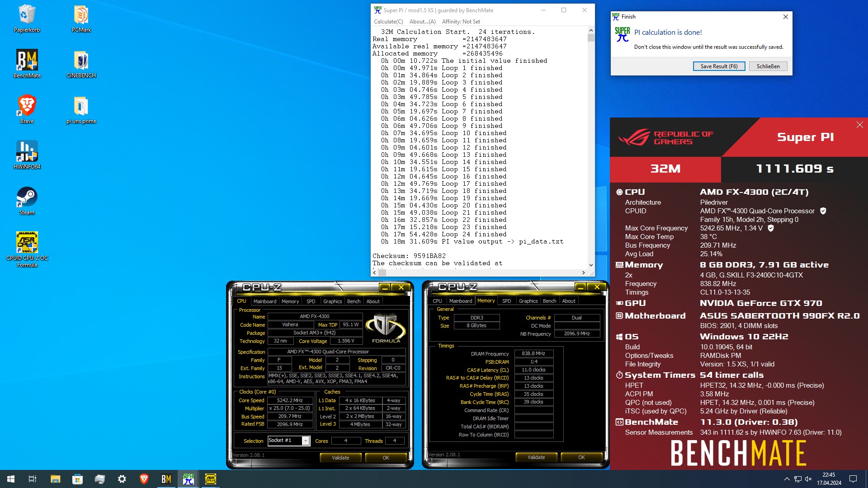Click Validate in right CPU-Z Memory window
868x488 pixels.
point(536,457)
